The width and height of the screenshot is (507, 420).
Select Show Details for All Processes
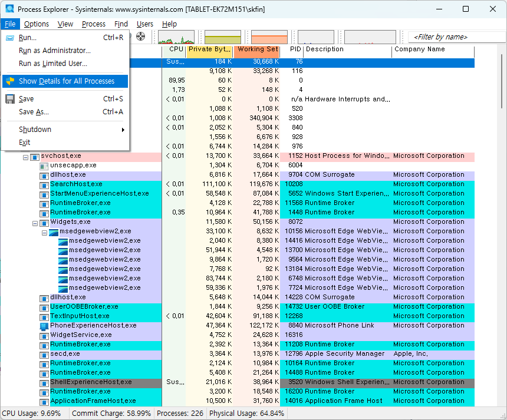pyautogui.click(x=65, y=81)
